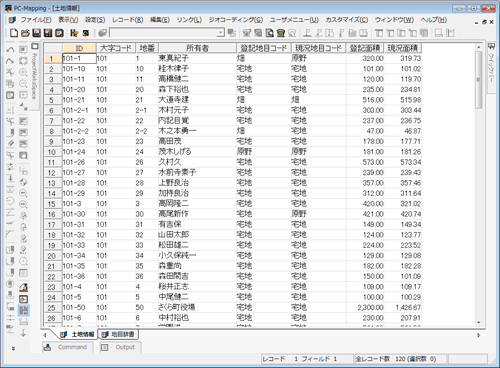The width and height of the screenshot is (500, 368).
Task: Open the 設定(S) menu
Action: 95,20
